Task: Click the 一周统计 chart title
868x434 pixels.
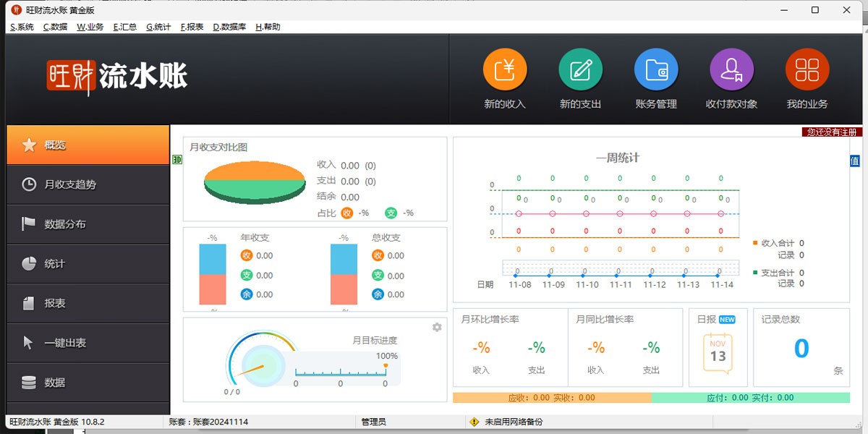Action: click(x=618, y=158)
